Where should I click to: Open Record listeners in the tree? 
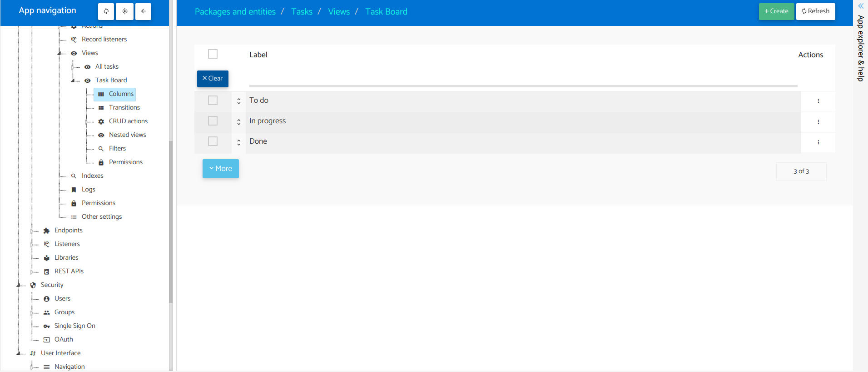[x=104, y=40]
